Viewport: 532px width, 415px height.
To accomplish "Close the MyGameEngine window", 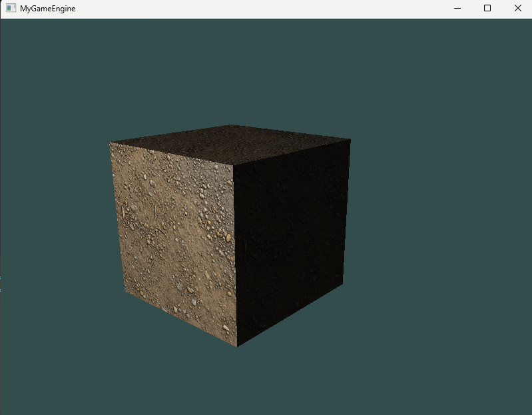I will (x=517, y=8).
